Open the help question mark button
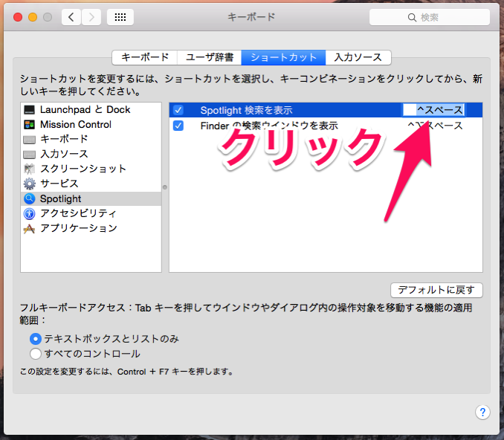Image resolution: width=504 pixels, height=440 pixels. tap(482, 412)
